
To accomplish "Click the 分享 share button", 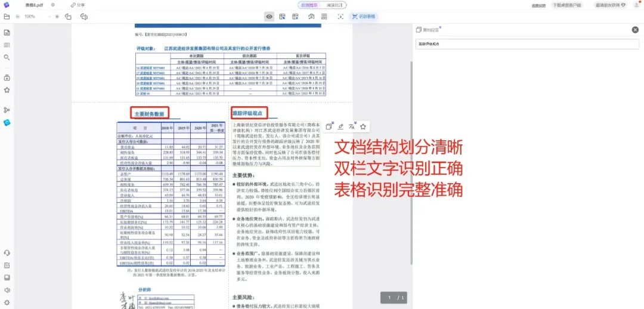I will (78, 5).
